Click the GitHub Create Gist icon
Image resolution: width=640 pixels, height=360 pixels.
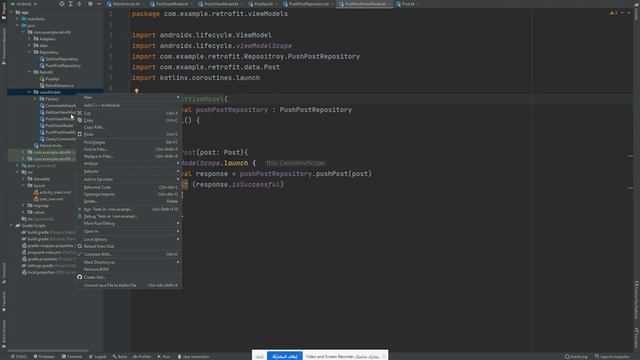[80, 277]
